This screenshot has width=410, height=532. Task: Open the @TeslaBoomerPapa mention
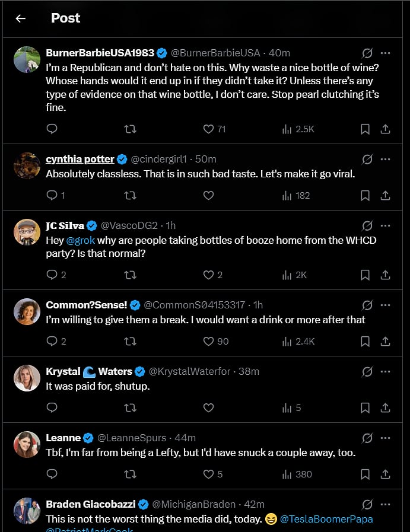click(x=326, y=519)
